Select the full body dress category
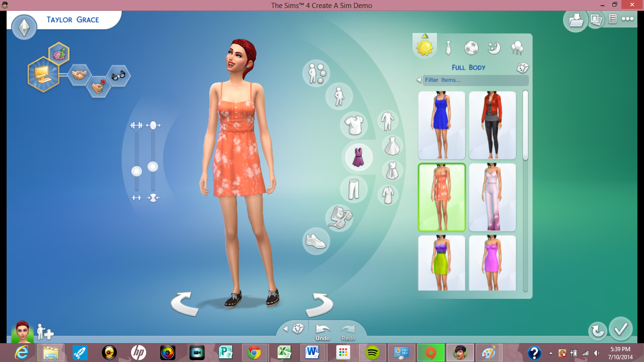This screenshot has height=362, width=644. pyautogui.click(x=358, y=157)
